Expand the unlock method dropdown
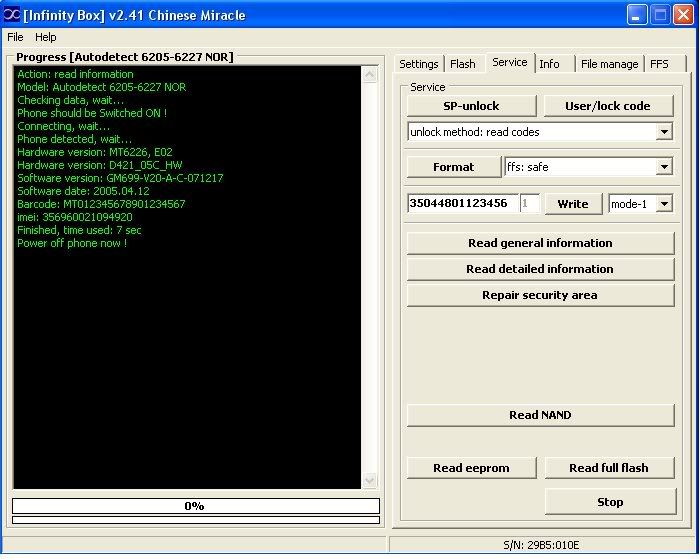This screenshot has width=700, height=559. [664, 132]
